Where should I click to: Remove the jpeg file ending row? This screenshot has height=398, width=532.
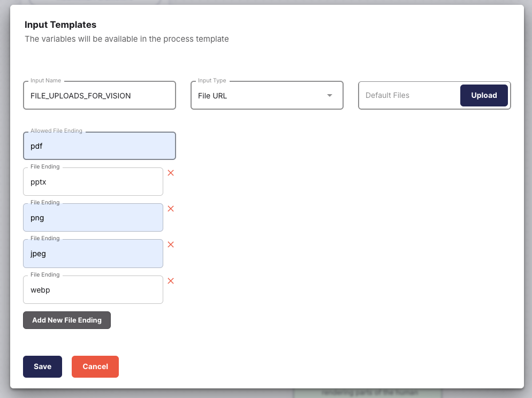pos(171,245)
